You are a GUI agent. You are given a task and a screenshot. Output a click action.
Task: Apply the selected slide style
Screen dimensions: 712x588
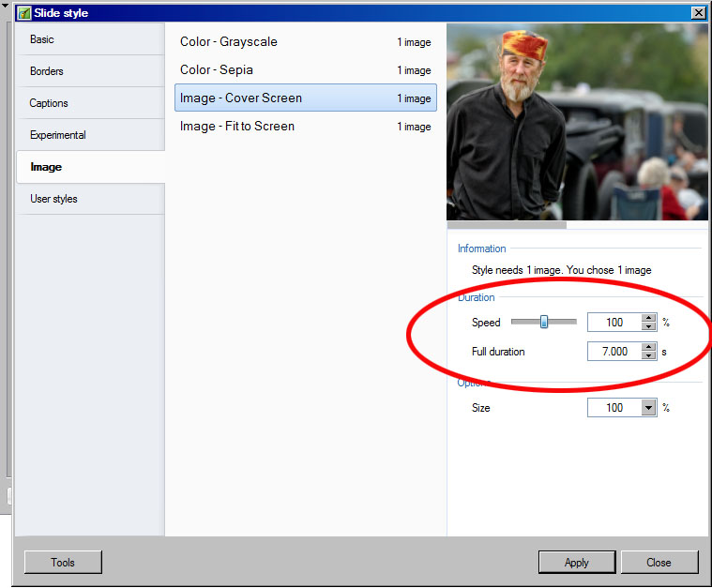(x=577, y=562)
